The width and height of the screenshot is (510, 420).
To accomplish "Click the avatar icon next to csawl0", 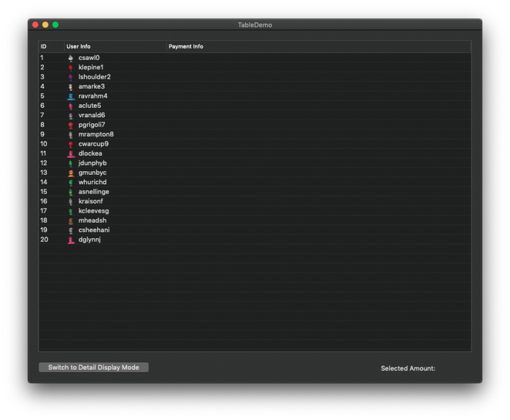I will (x=71, y=57).
